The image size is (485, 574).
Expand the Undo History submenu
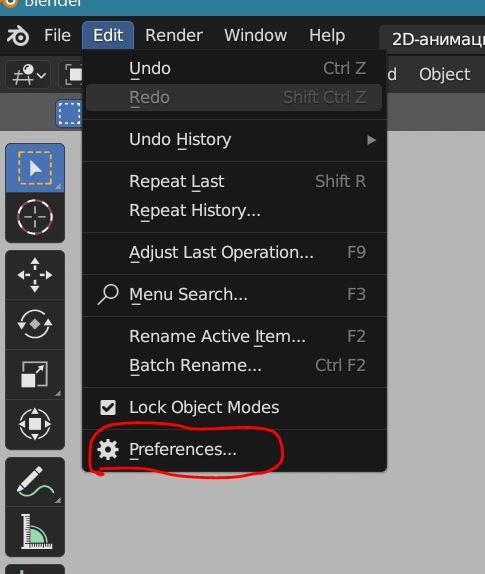pos(235,139)
